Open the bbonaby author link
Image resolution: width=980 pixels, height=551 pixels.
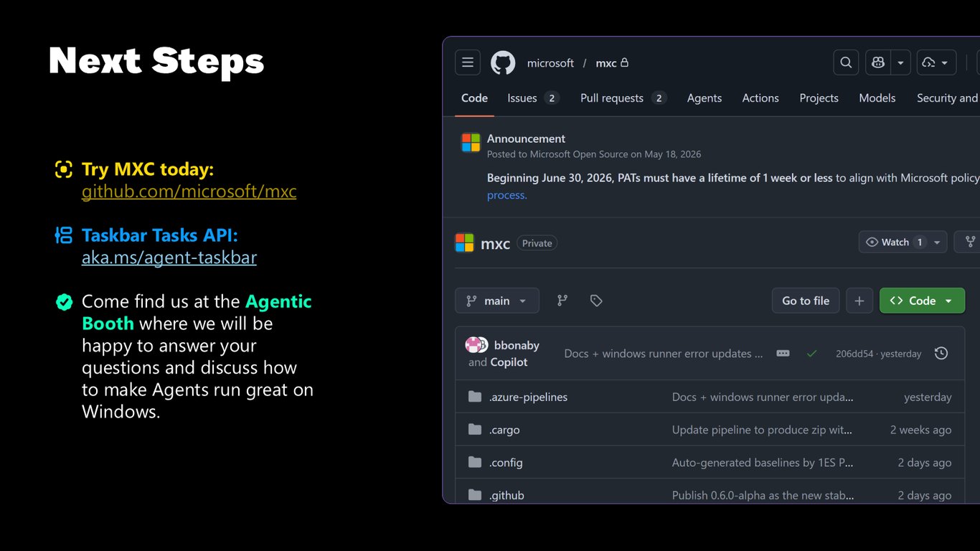tap(517, 345)
